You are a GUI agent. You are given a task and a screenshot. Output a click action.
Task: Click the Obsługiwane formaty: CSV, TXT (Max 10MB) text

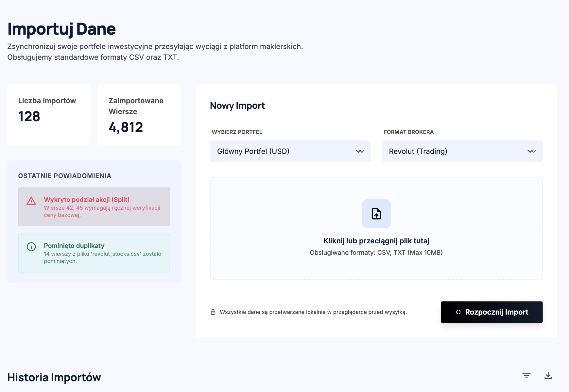pyautogui.click(x=376, y=253)
